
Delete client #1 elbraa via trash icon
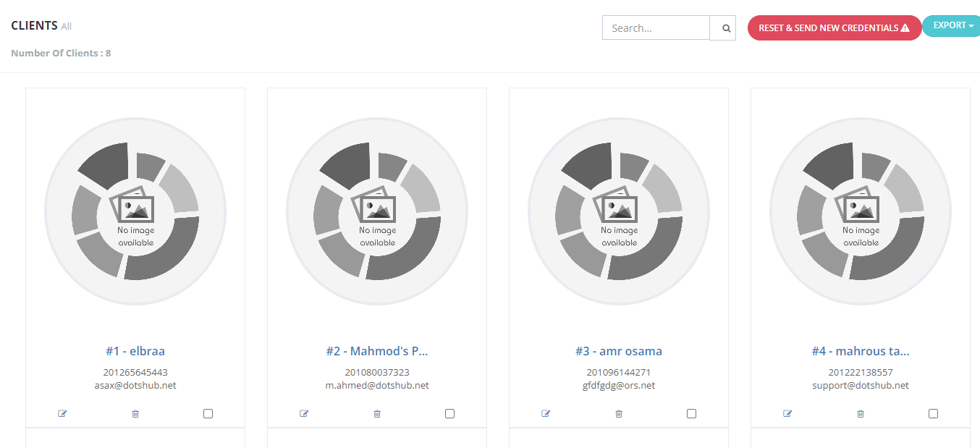[x=135, y=414]
